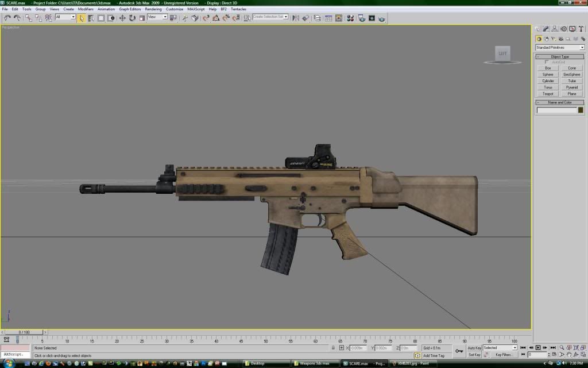Click the Align tool icon

pos(306,18)
